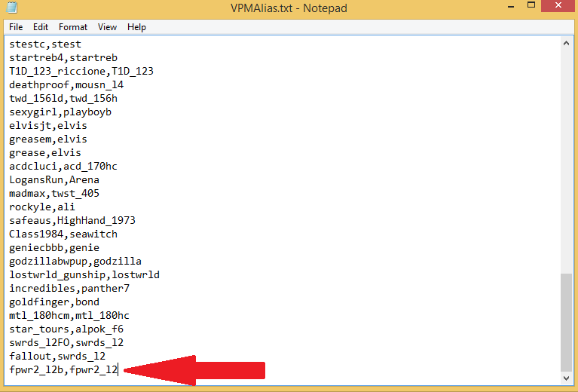Click the line 'lostwrld_gunship,lostwrld'

tap(84, 275)
